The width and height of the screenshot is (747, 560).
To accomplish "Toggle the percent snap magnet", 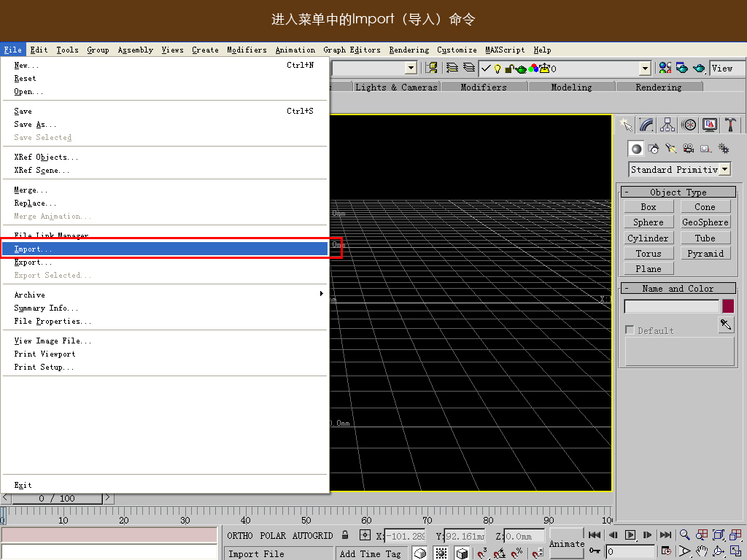I will click(517, 553).
